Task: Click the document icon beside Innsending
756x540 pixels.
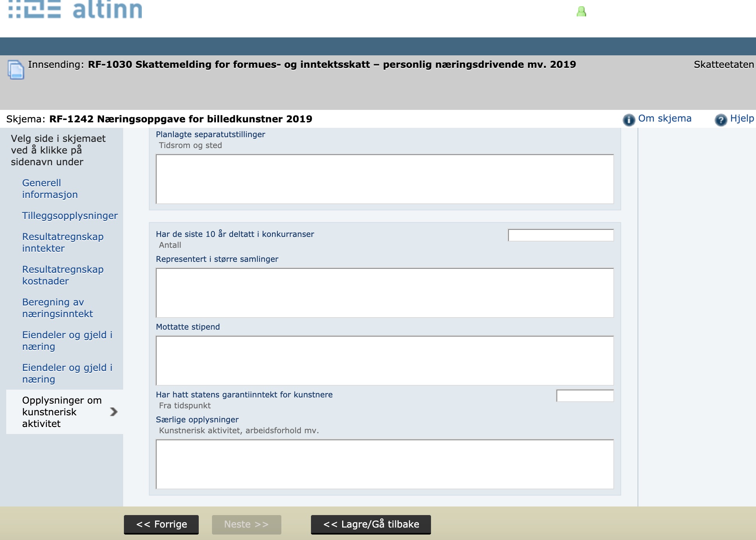Action: click(16, 70)
